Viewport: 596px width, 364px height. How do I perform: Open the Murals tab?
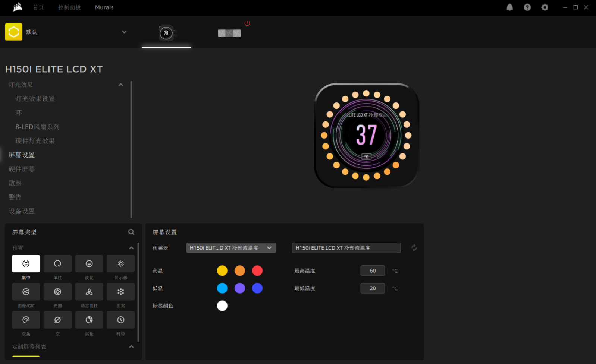point(104,7)
